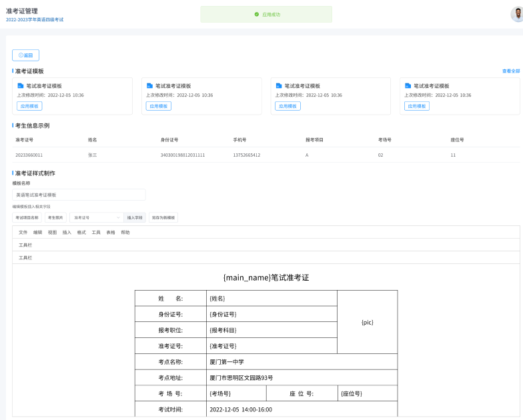The image size is (523, 420).
Task: Click the 应用成功 success notification
Action: pos(266,15)
